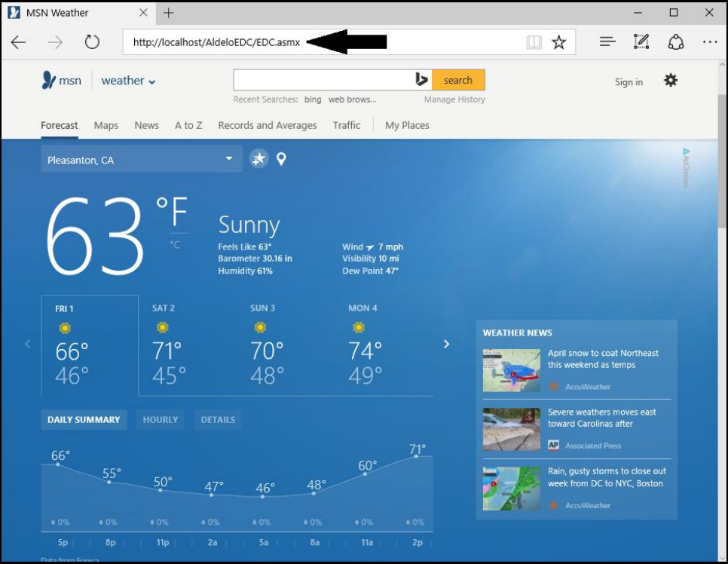
Task: Open Records and Averages tab
Action: [x=268, y=125]
